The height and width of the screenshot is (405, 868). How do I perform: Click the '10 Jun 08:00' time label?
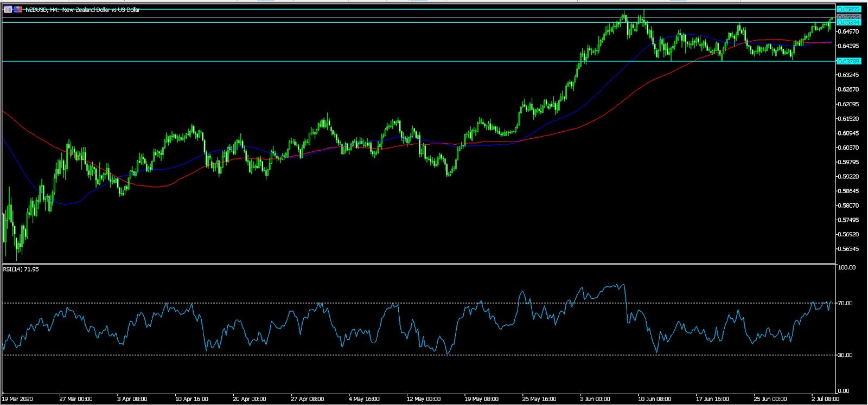point(655,399)
